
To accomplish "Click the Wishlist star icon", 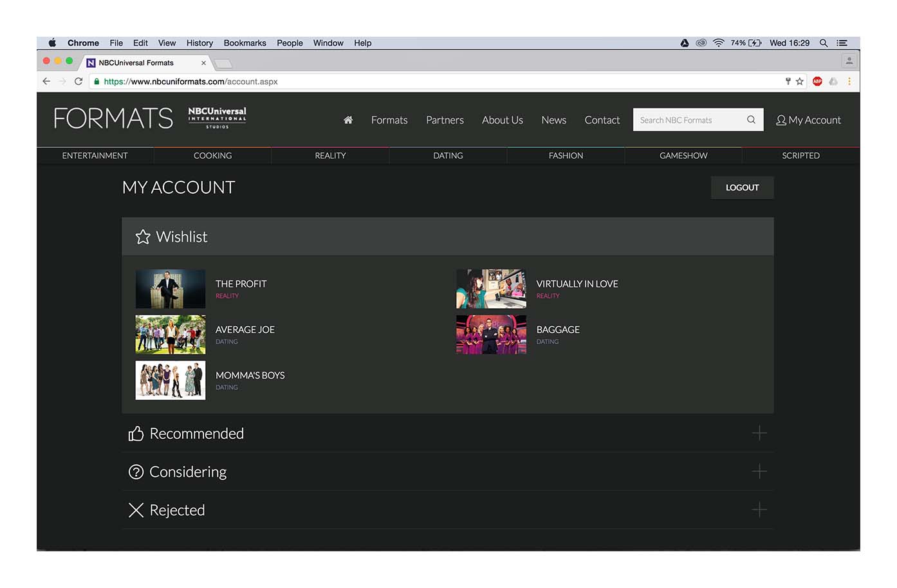I will 143,237.
